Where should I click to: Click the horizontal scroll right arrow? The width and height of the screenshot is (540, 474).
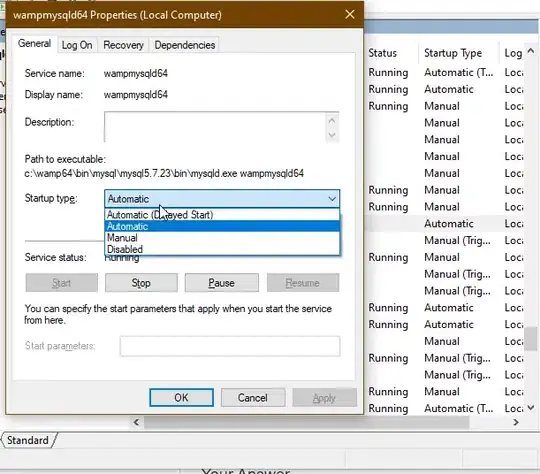point(516,422)
